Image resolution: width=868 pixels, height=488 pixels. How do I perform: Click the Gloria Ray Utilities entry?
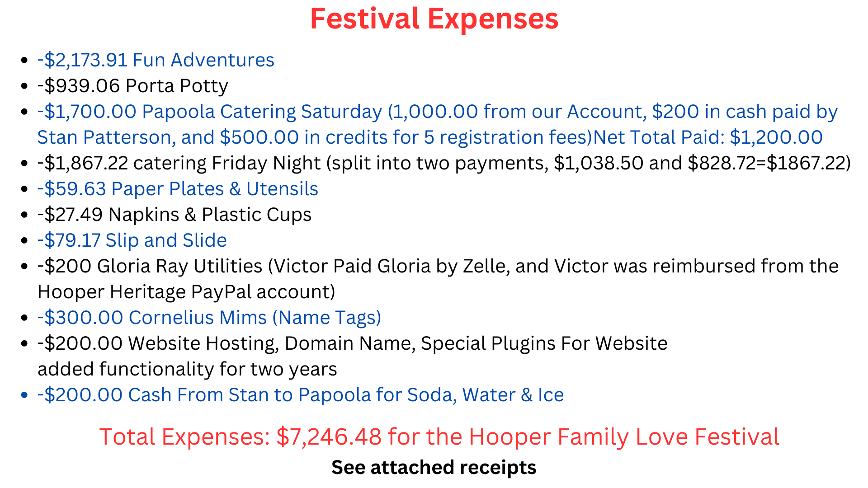(x=179, y=266)
